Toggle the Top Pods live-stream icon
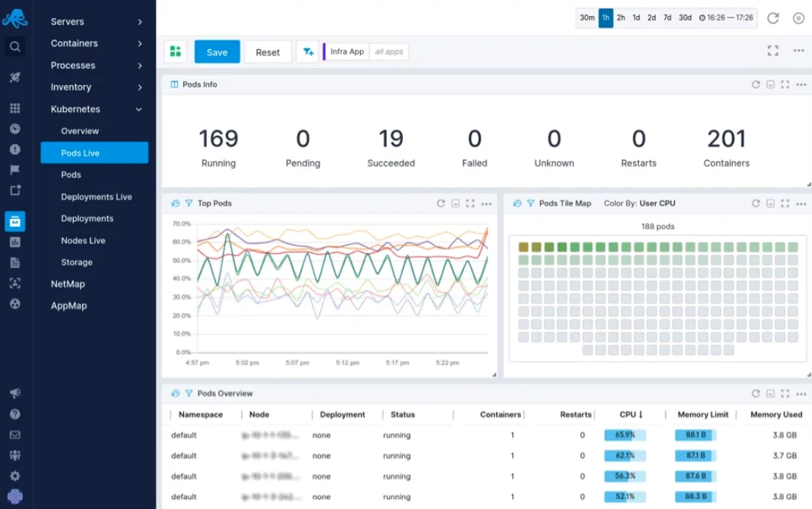 [174, 203]
